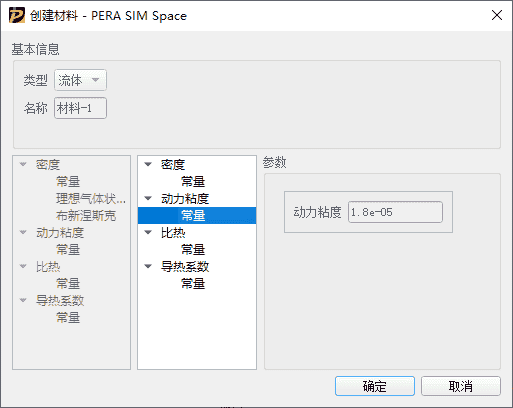Image resolution: width=513 pixels, height=408 pixels.
Task: Select 常量 under 比热 in left tree
Action: [68, 283]
